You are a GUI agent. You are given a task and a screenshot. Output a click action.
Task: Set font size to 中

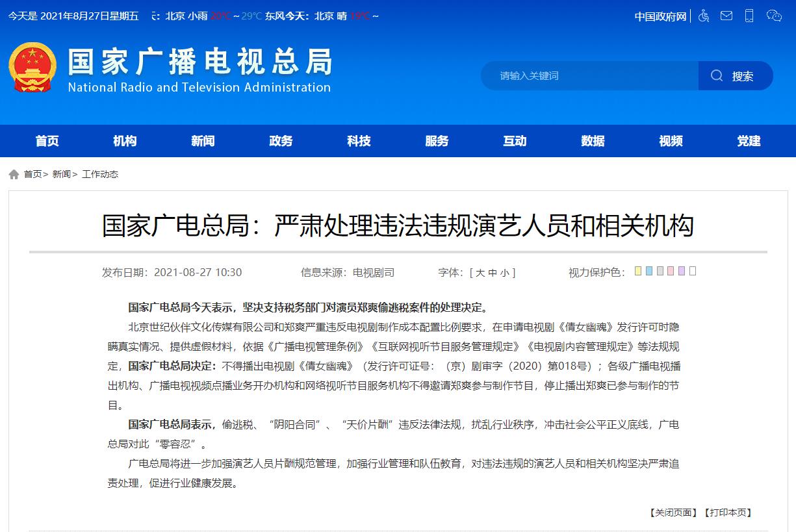coord(493,273)
